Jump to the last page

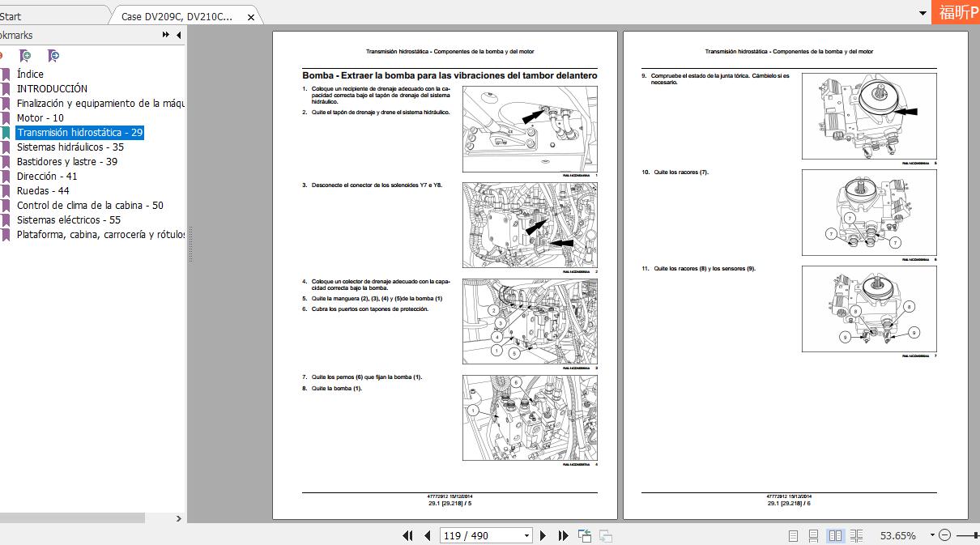(x=562, y=535)
